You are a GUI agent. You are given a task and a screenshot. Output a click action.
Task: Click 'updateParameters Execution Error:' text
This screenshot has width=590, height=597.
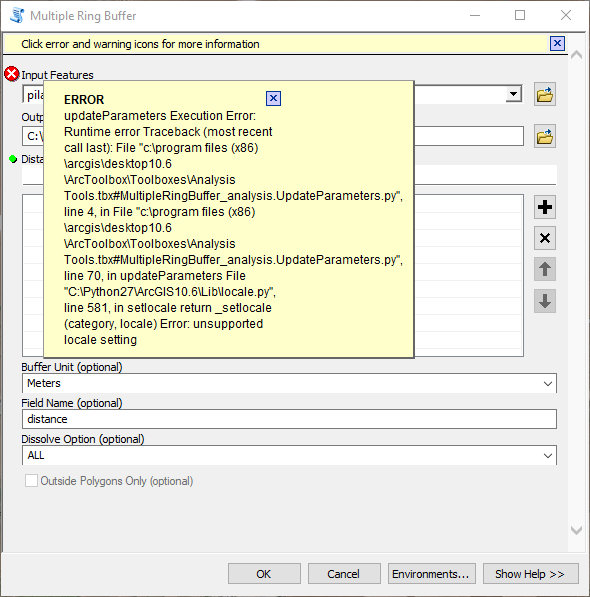point(160,116)
